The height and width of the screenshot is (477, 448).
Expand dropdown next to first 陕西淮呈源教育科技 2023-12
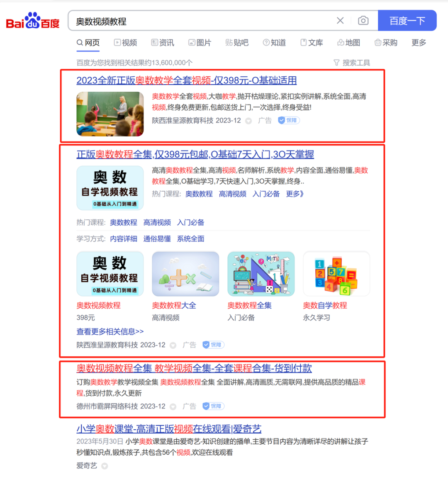pos(248,121)
